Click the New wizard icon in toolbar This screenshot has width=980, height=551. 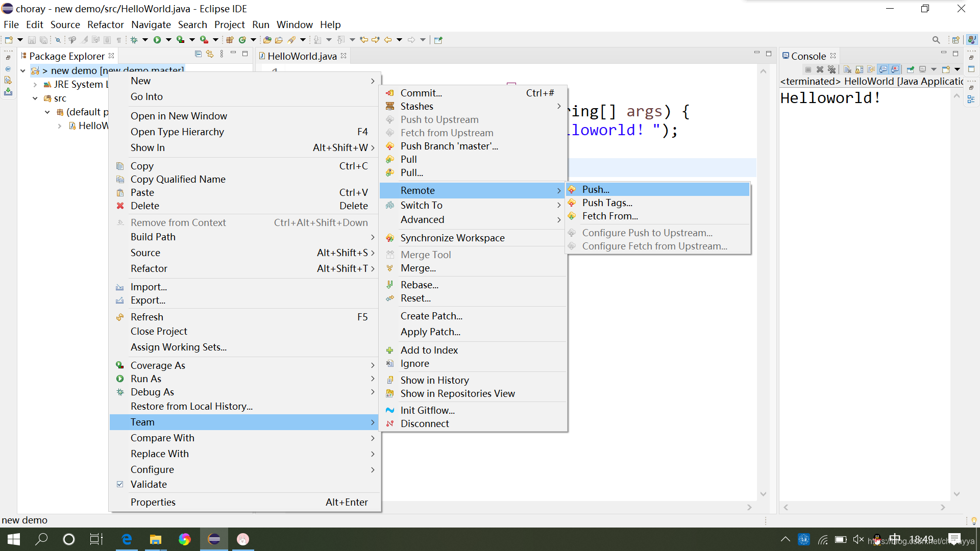(x=9, y=40)
